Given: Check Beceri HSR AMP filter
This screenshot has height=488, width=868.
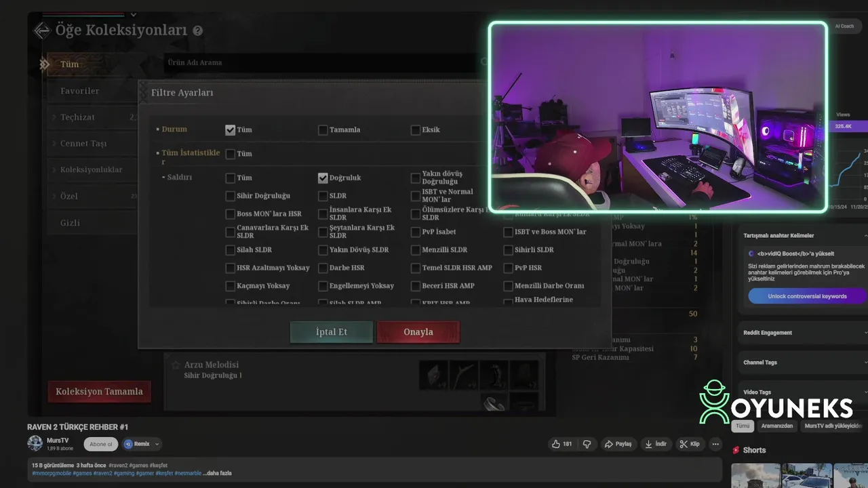Looking at the screenshot, I should (x=416, y=285).
